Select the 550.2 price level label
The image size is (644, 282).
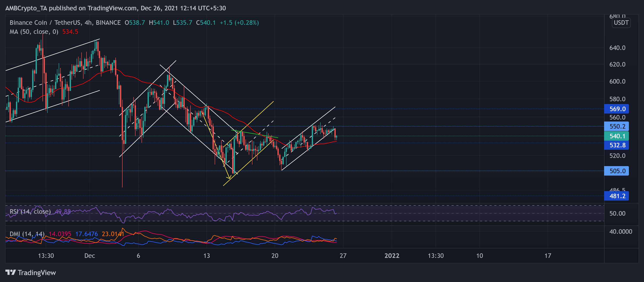tap(616, 126)
